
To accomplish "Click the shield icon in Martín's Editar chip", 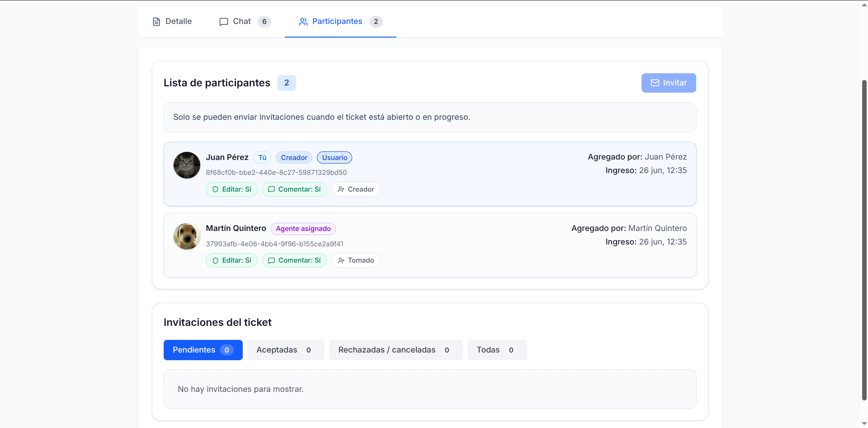I will coord(216,260).
